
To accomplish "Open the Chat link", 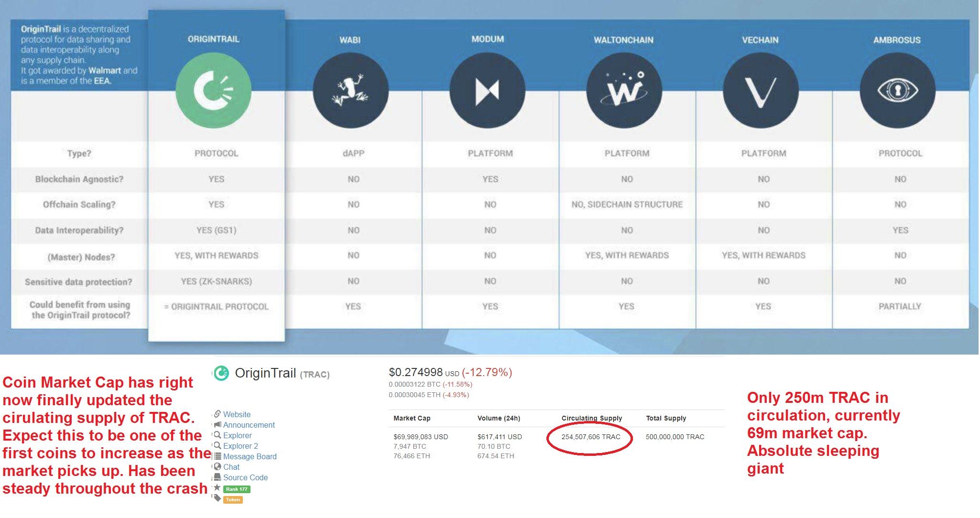I will point(231,467).
